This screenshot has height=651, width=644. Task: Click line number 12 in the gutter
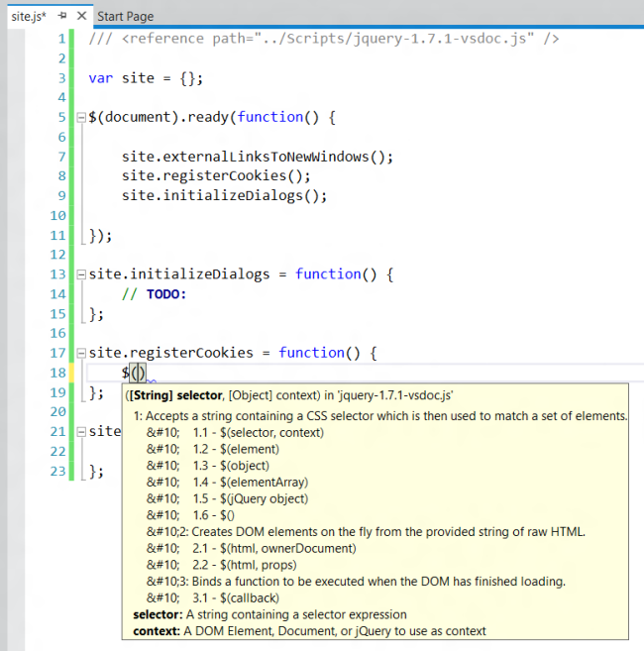[x=57, y=255]
